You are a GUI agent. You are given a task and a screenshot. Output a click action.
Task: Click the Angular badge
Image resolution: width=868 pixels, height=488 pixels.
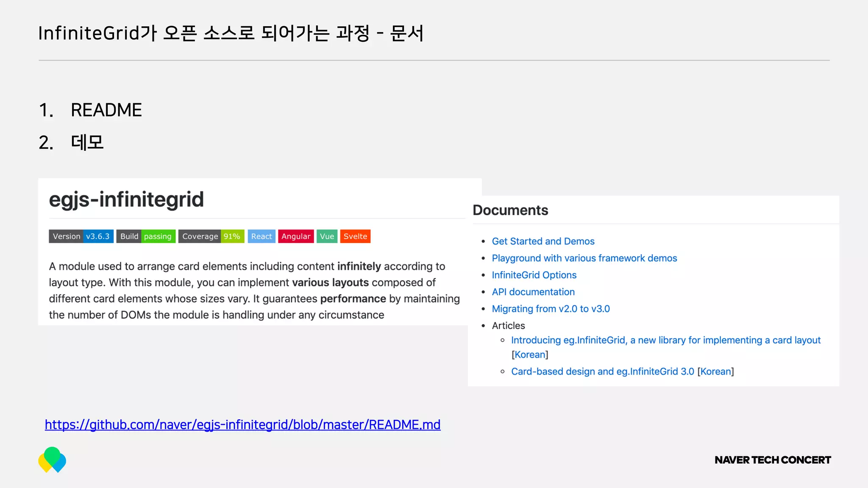point(296,236)
